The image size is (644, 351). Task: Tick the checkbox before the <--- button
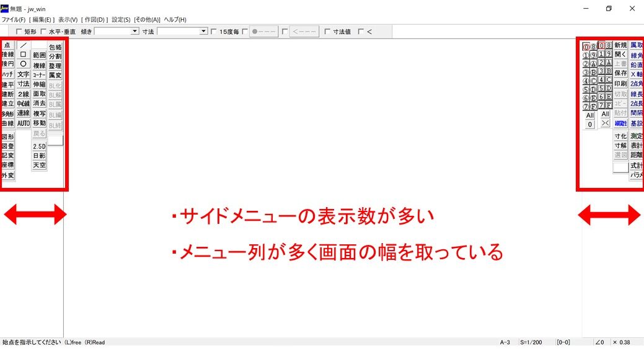coord(285,32)
